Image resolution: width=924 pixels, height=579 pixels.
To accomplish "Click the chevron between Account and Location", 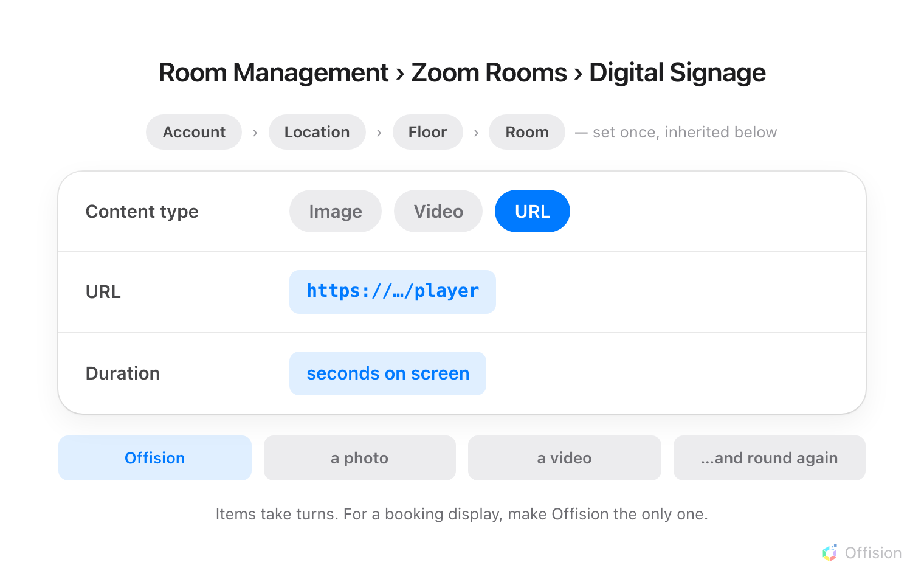I will click(x=255, y=133).
